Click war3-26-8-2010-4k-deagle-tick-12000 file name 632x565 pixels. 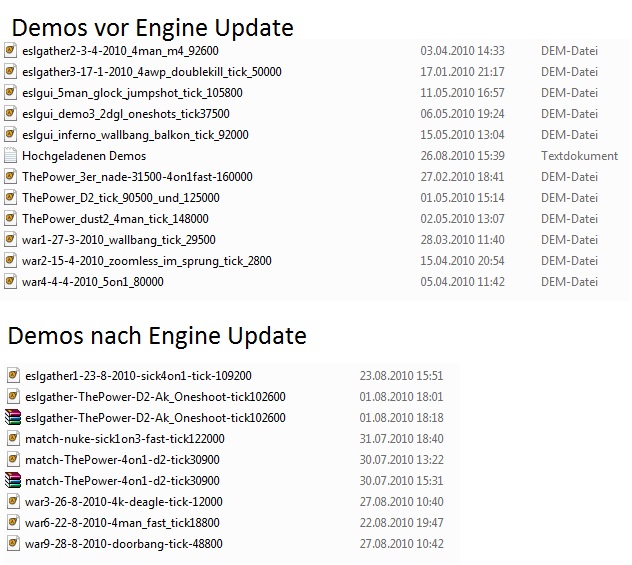[124, 502]
